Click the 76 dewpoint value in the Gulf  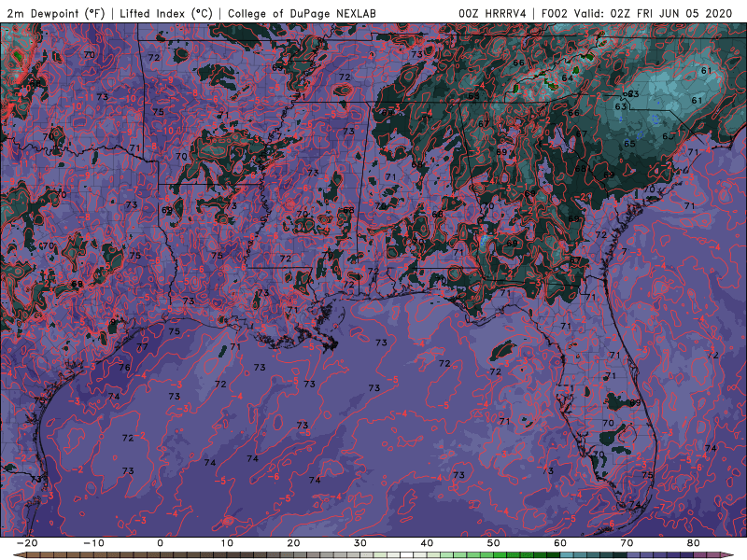tap(124, 367)
